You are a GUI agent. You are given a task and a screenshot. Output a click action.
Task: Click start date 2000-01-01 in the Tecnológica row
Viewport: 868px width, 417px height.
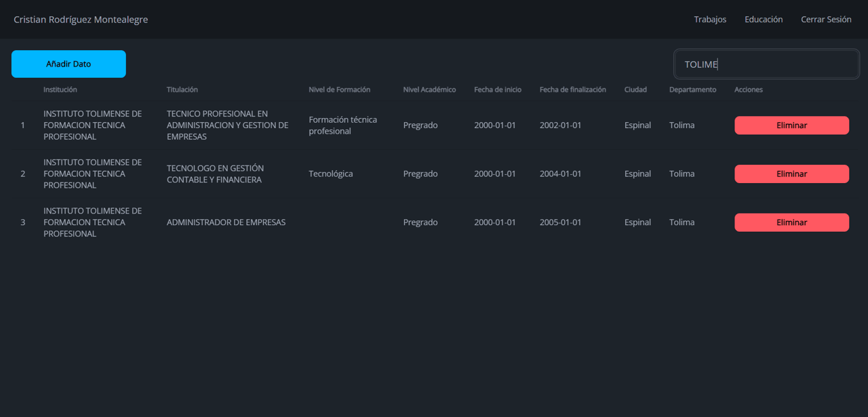(x=495, y=174)
